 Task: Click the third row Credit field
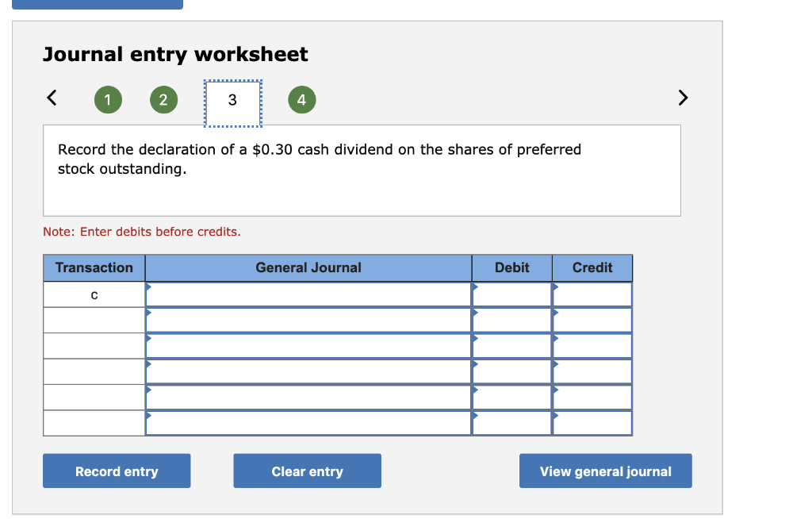pyautogui.click(x=592, y=346)
